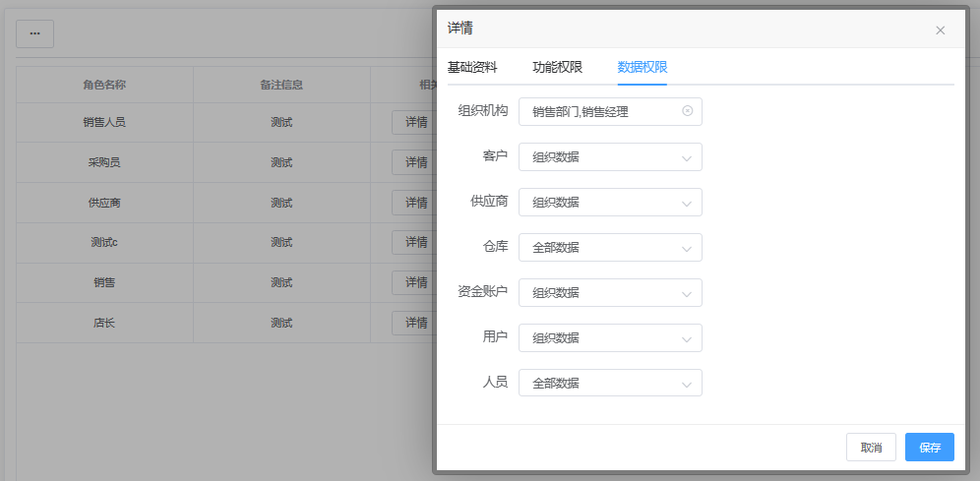The height and width of the screenshot is (481, 980).
Task: Switch to the 基础资料 tab
Action: click(x=472, y=67)
